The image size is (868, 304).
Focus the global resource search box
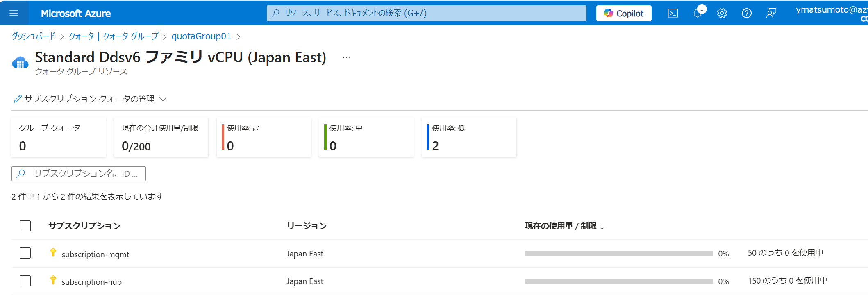[x=426, y=13]
